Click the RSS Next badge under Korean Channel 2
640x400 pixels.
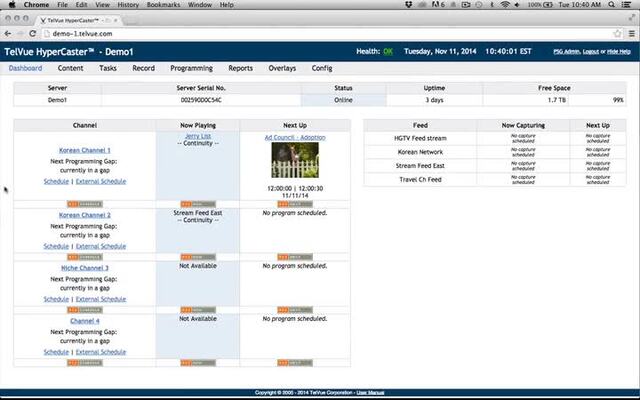pos(295,257)
